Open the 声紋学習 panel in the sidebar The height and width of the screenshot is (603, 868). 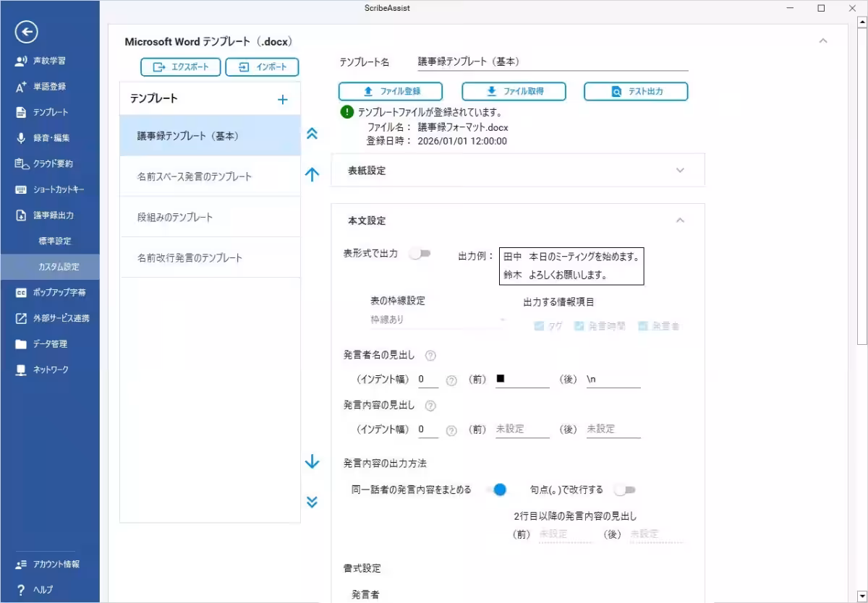point(43,60)
